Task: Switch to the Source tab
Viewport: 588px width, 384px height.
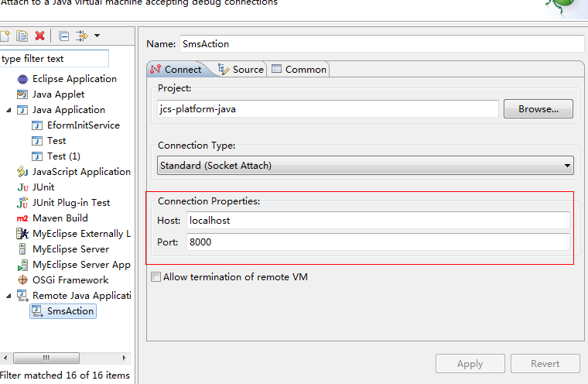Action: pyautogui.click(x=241, y=70)
